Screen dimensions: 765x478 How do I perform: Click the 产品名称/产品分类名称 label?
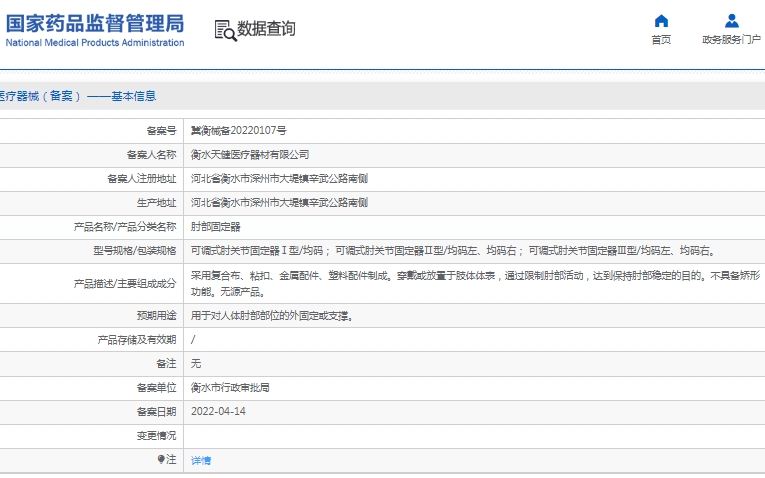pyautogui.click(x=125, y=227)
